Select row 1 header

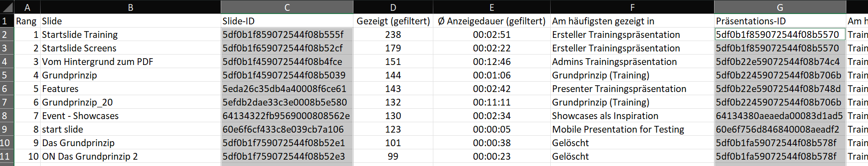(x=7, y=21)
